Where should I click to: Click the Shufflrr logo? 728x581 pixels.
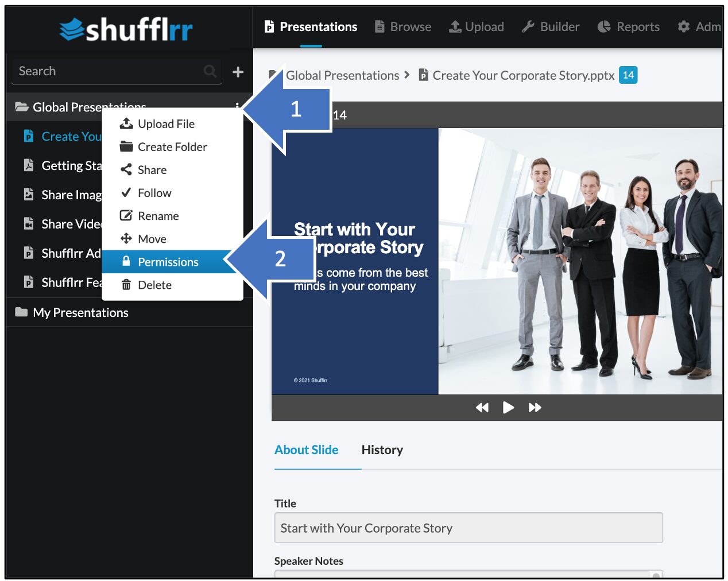[x=126, y=29]
